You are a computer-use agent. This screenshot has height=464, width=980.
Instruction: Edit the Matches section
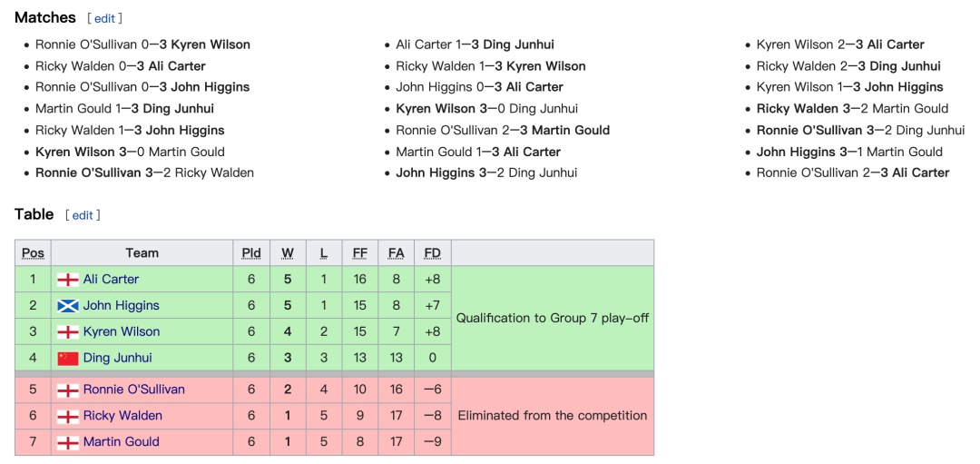click(104, 19)
